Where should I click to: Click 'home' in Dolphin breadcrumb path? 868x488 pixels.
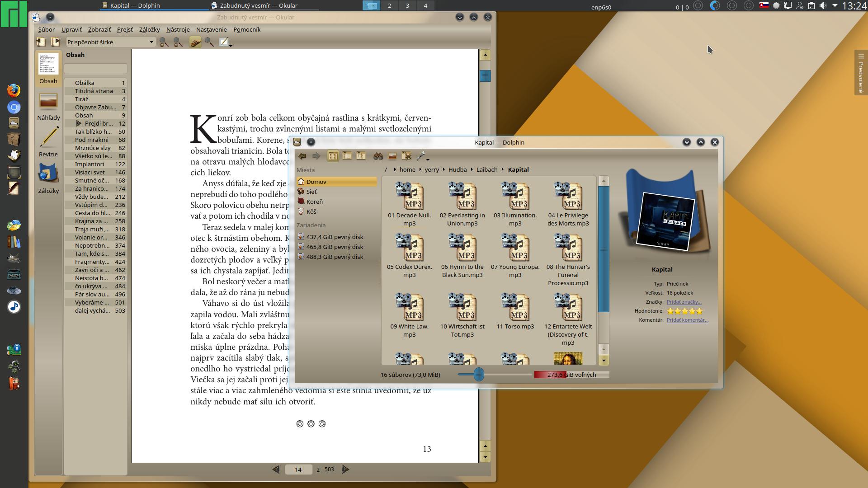(x=407, y=169)
